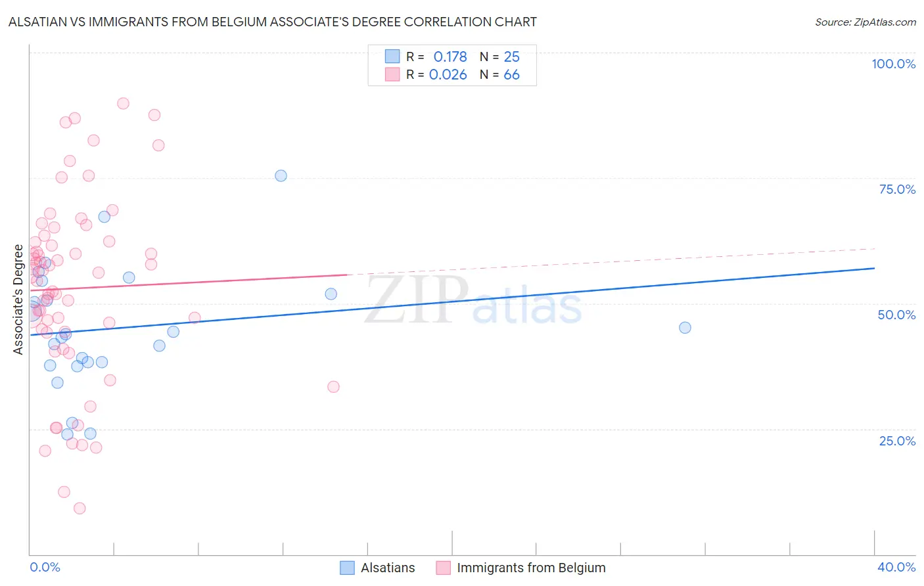Click the isolated blue point near 75% height
The height and width of the screenshot is (586, 924).
pyautogui.click(x=281, y=175)
